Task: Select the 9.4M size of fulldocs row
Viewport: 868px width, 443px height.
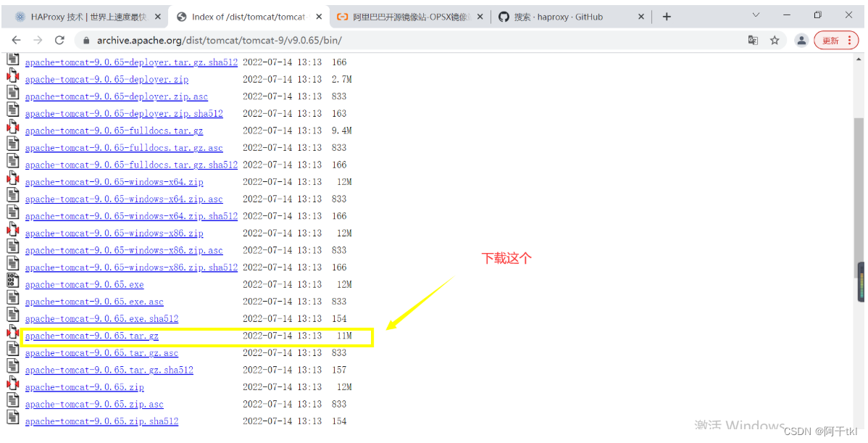Action: click(342, 131)
